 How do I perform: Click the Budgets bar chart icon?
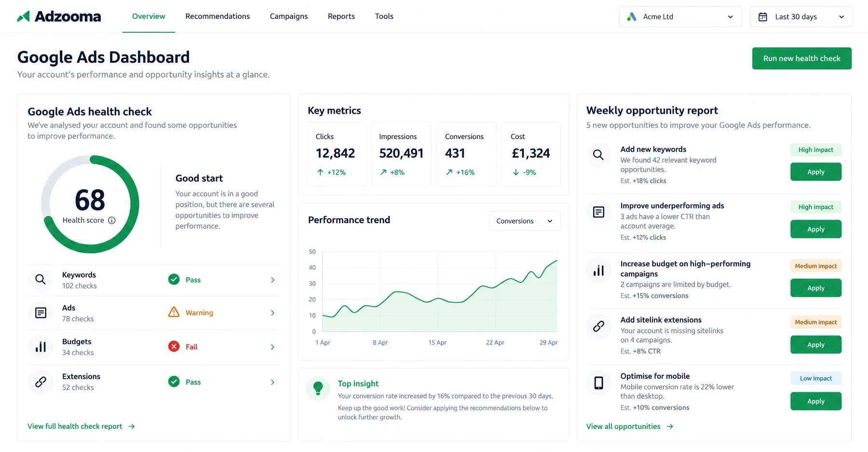[x=41, y=346]
